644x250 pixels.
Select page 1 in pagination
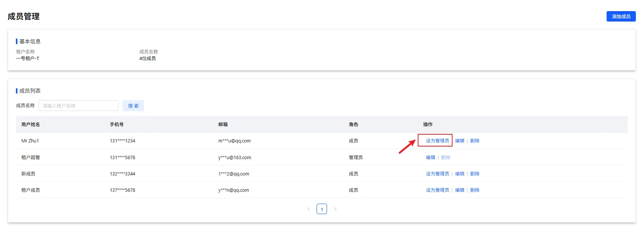point(322,209)
